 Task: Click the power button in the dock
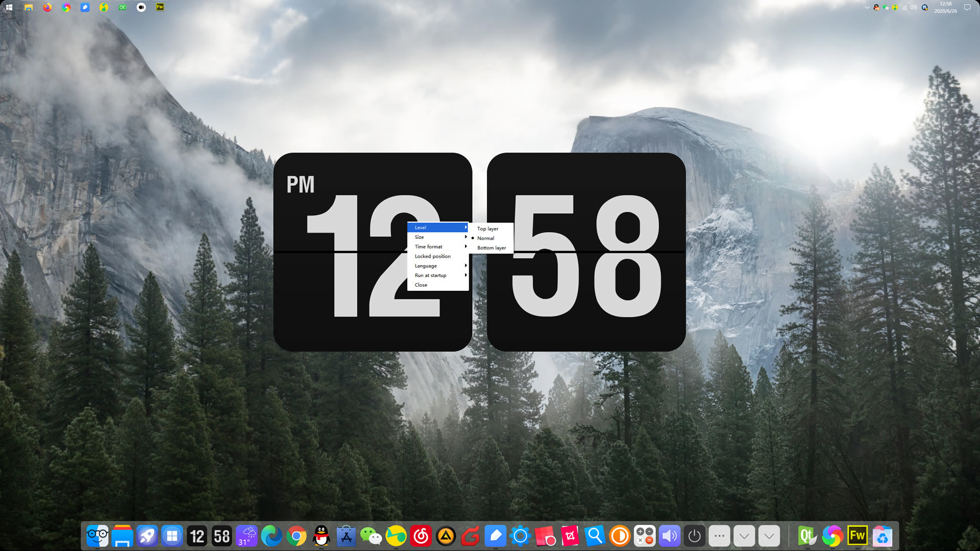click(694, 536)
